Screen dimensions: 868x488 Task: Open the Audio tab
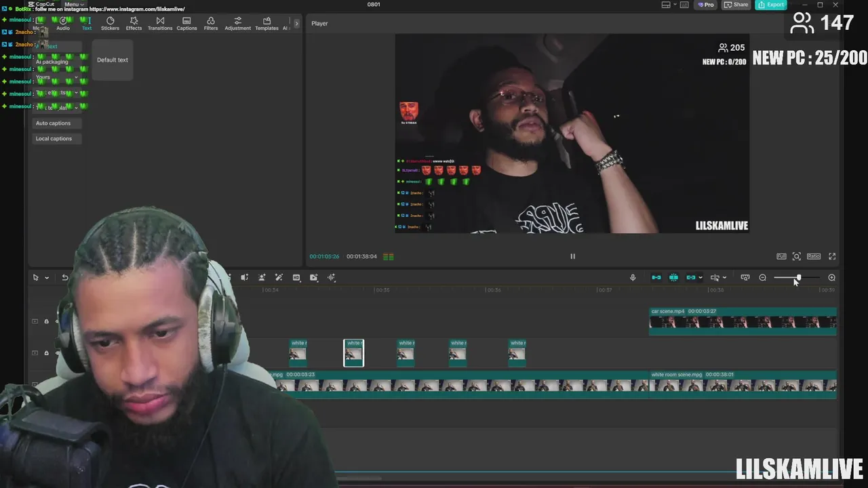[x=63, y=24]
